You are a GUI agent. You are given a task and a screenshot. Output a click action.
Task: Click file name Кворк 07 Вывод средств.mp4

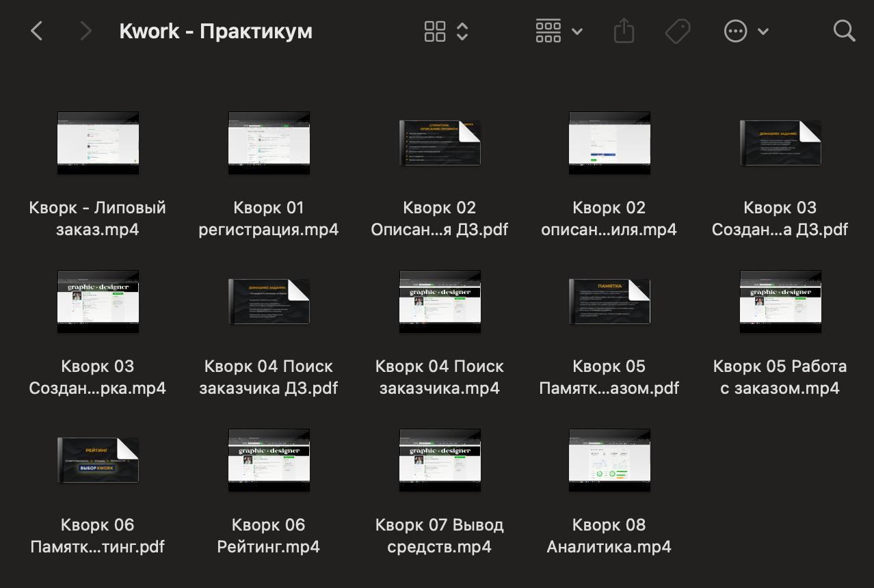tap(440, 536)
